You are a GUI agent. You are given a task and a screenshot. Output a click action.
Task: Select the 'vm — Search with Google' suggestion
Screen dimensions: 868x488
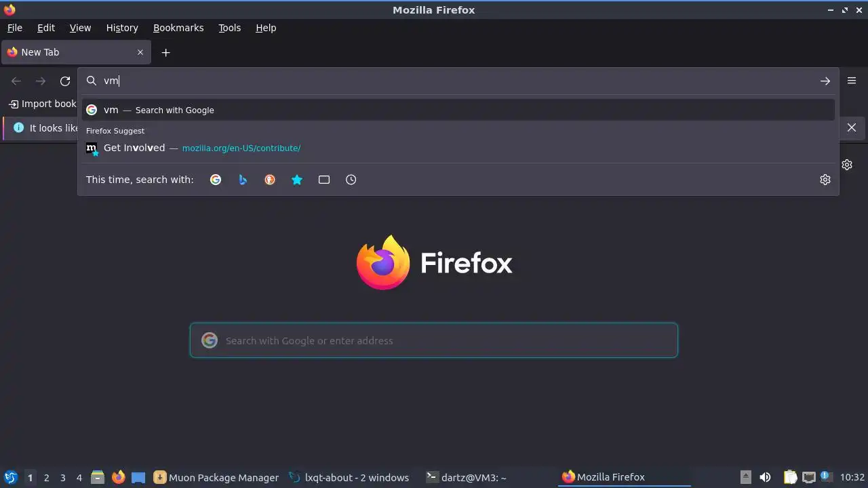pos(458,110)
